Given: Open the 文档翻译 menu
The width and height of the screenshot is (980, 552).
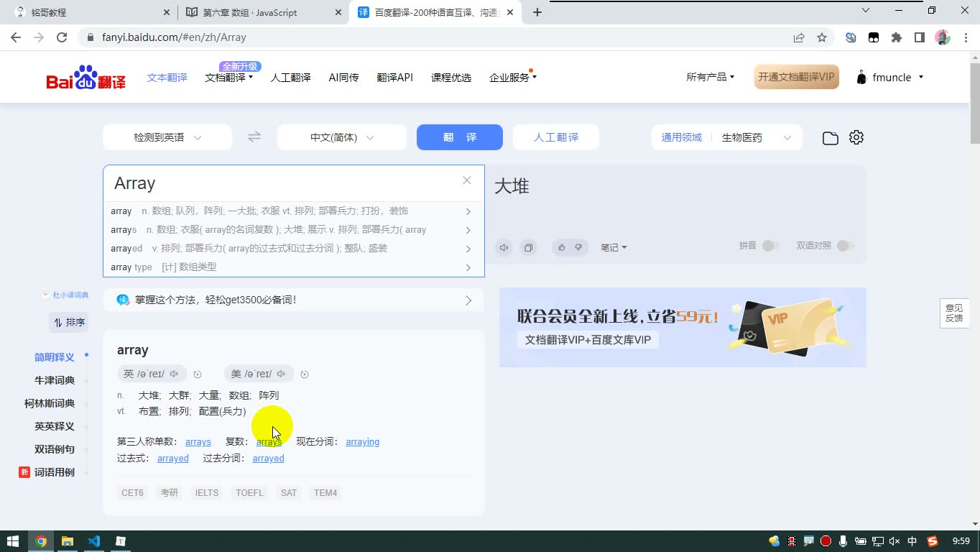Looking at the screenshot, I should click(229, 78).
